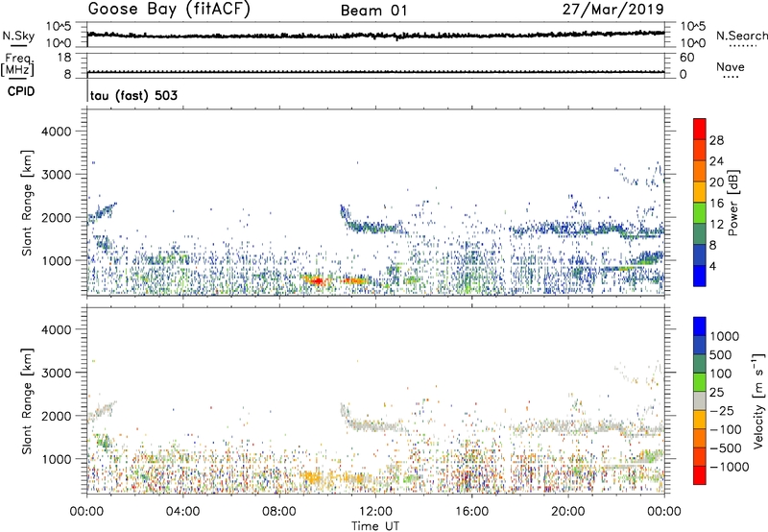Click the "04:00" time axis label
Viewport: 768px width, 532px height.
(x=183, y=512)
